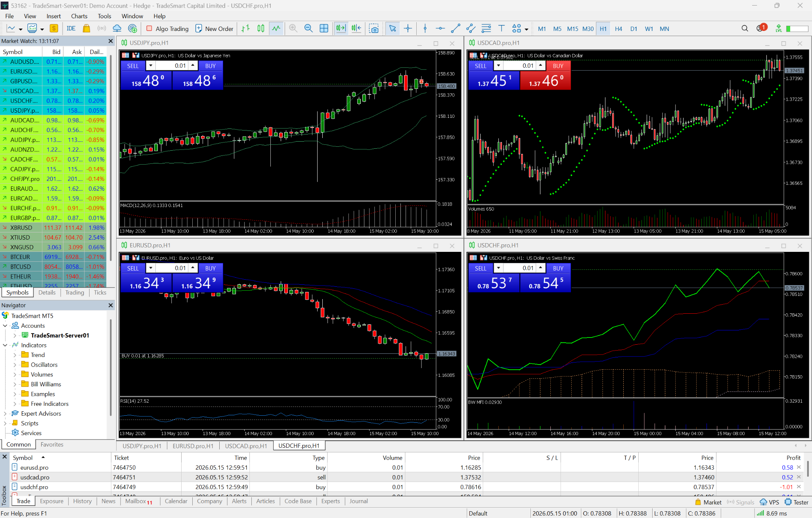Zoom in the chart
812x518 pixels.
point(293,29)
